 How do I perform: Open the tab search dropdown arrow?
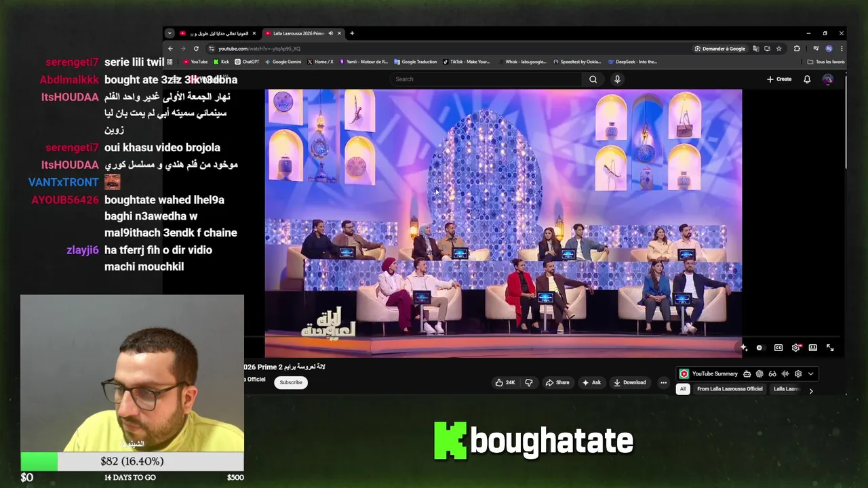[x=170, y=33]
